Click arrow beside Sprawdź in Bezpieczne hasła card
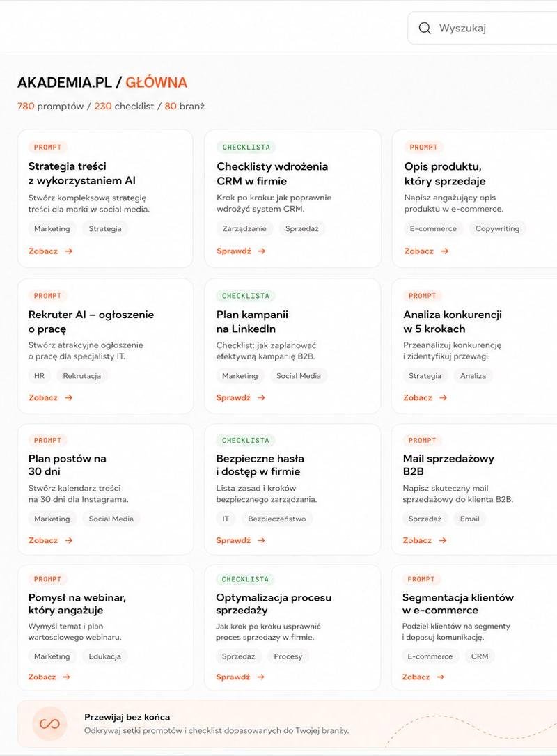 point(261,540)
